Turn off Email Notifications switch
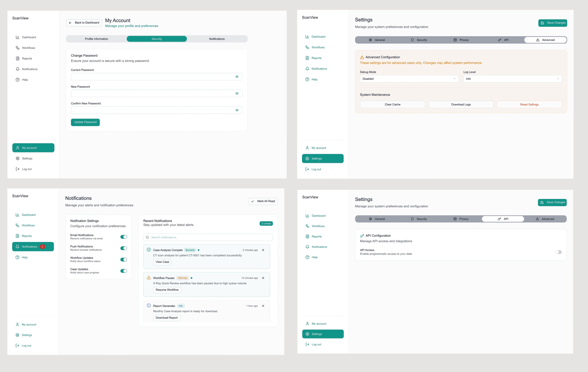 point(124,237)
